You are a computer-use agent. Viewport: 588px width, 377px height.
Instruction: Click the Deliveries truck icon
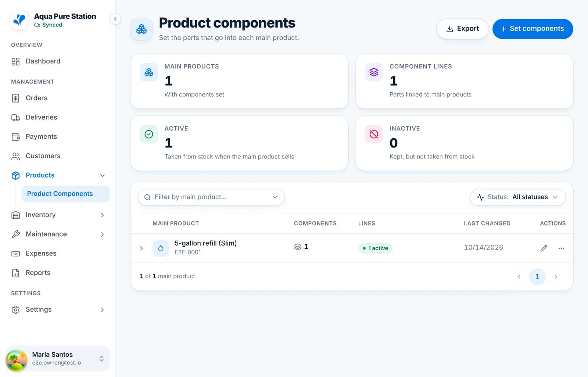click(x=15, y=118)
